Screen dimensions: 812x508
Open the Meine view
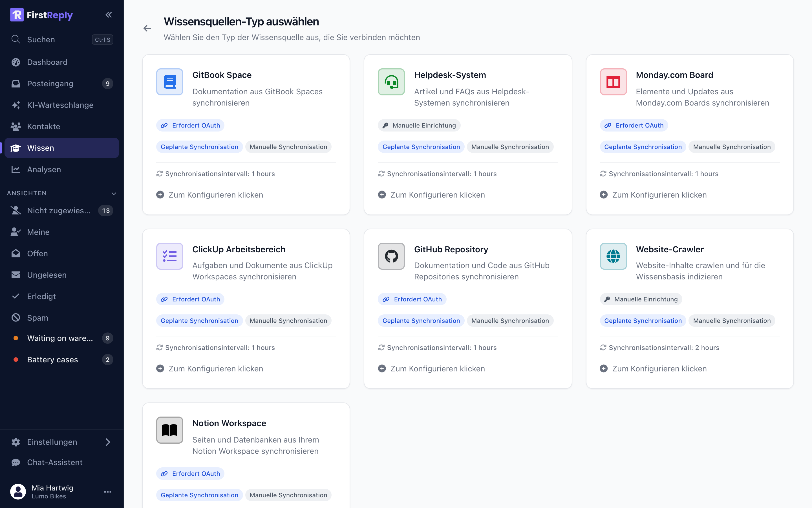62,232
